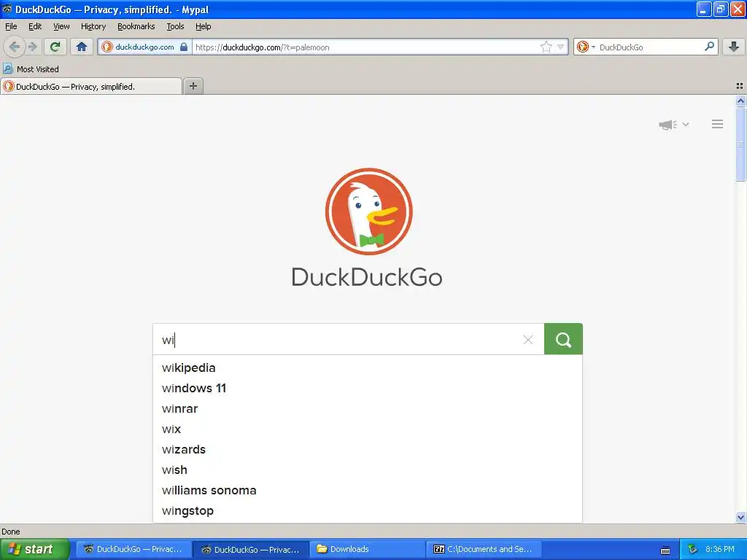The width and height of the screenshot is (747, 560).
Task: Open the File menu
Action: pyautogui.click(x=11, y=26)
